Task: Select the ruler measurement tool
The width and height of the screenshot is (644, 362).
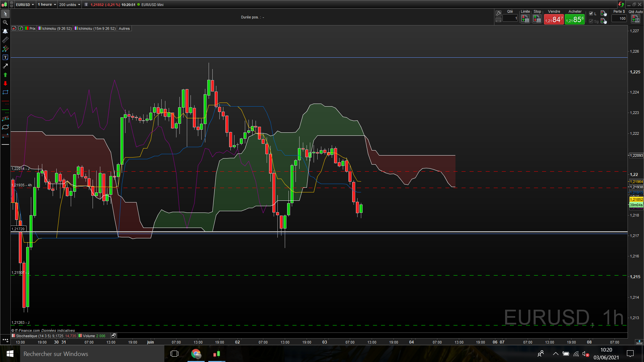Action: point(5,40)
